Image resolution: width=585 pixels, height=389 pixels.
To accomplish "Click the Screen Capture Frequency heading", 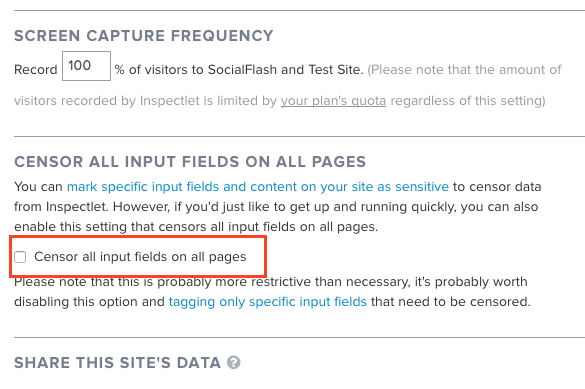I will coord(144,36).
